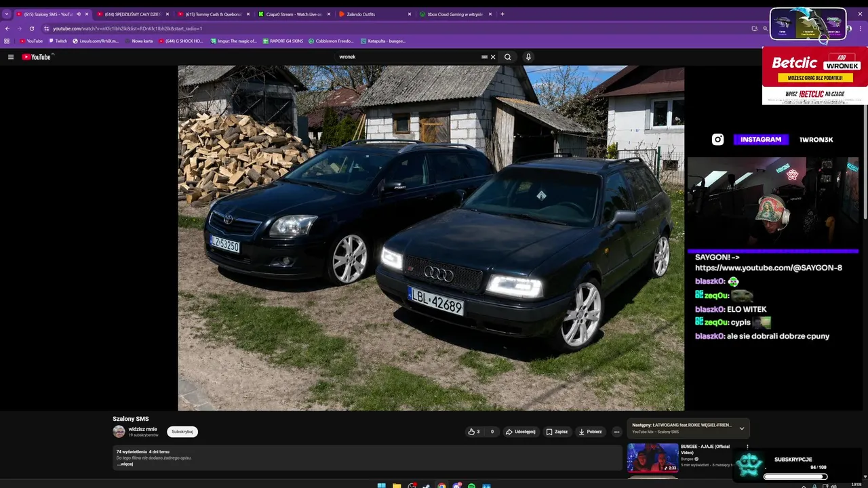868x488 pixels.
Task: Like the video with thumbs-up
Action: (474, 432)
